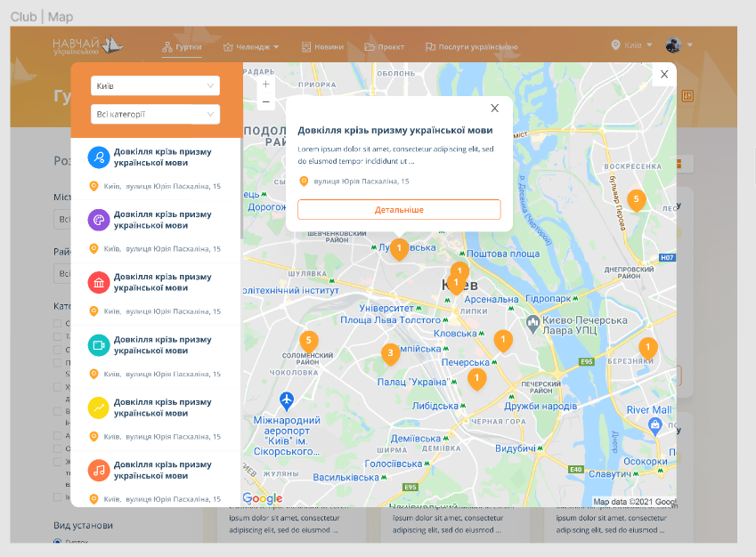Expand the Всі категорії dropdown

point(155,114)
